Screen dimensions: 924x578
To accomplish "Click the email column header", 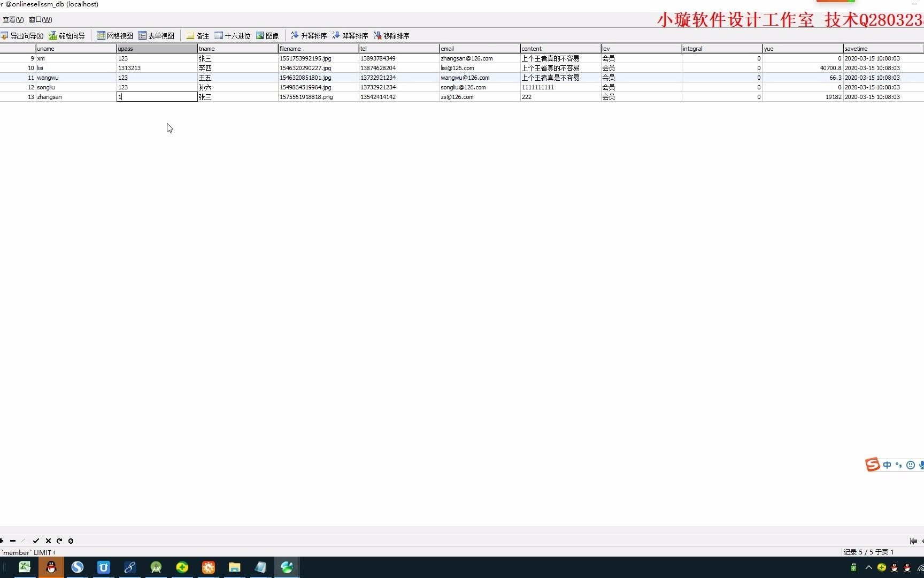I will [480, 49].
